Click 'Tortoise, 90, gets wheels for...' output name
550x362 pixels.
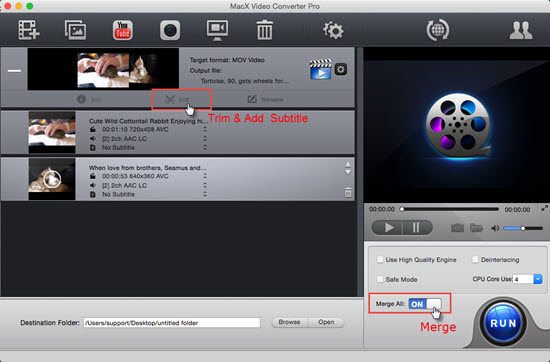pos(244,81)
